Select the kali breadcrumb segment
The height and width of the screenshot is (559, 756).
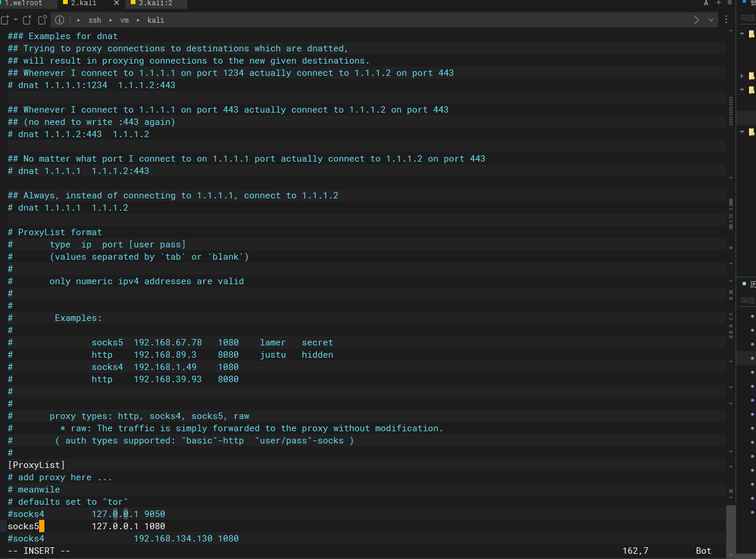[x=155, y=20]
